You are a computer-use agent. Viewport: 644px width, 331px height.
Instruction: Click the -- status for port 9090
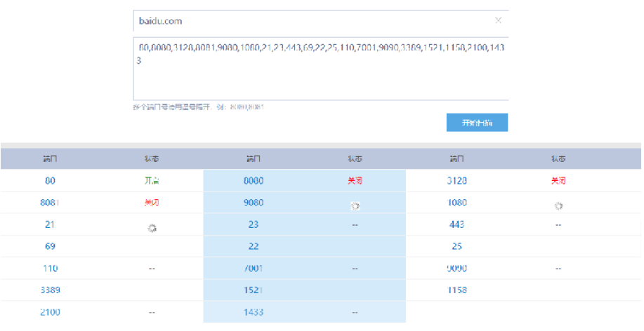558,269
